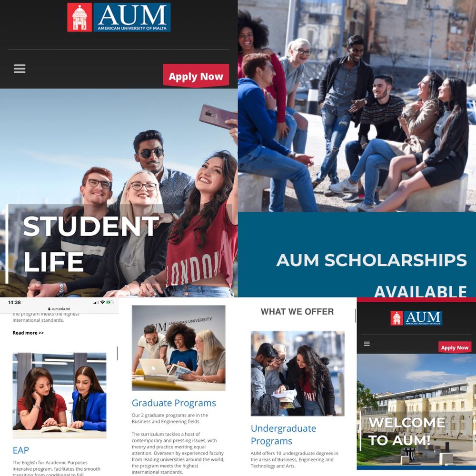Tap the Wi-Fi icon in status bar
Viewport: 476px width, 476px height.
tap(102, 302)
